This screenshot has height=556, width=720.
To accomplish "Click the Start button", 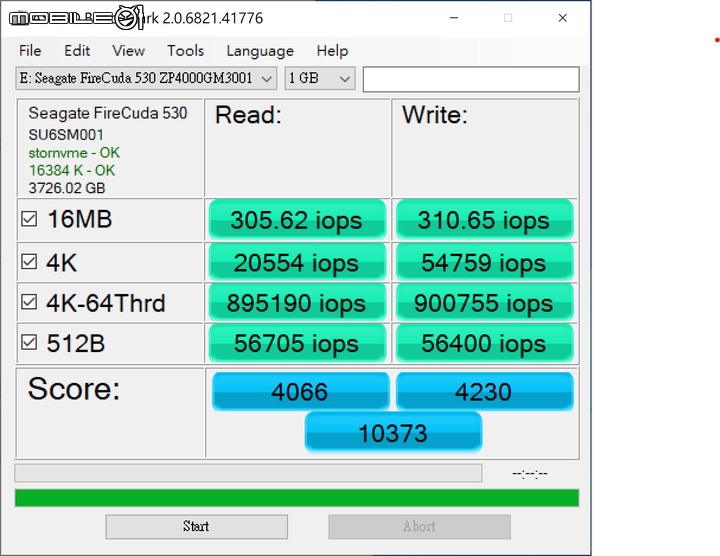I will tap(197, 526).
